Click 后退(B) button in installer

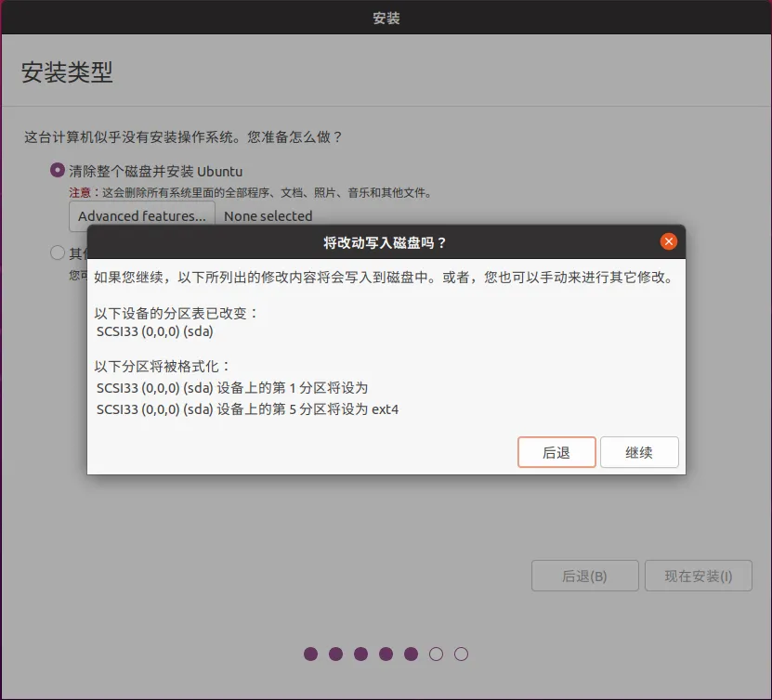click(x=585, y=576)
